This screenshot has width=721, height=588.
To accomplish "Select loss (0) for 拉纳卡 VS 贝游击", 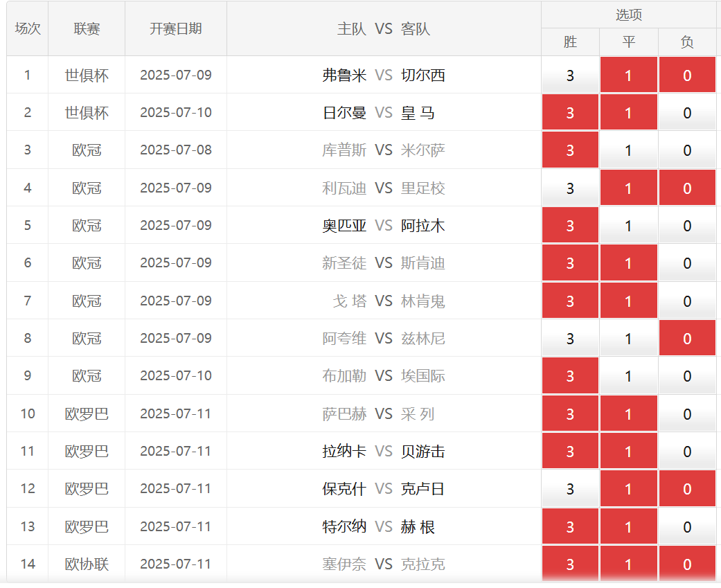I will tap(687, 451).
